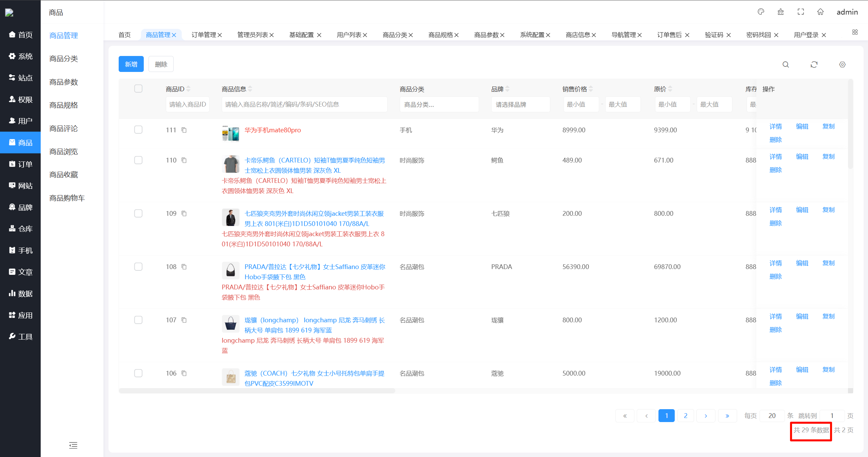Check the row for product 109

pyautogui.click(x=138, y=213)
